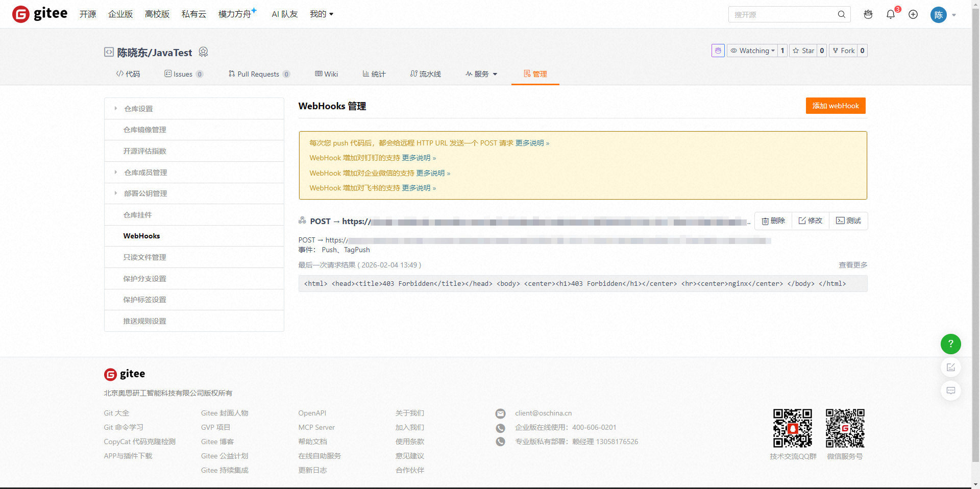Open the Watching dropdown
980x489 pixels.
tap(752, 51)
